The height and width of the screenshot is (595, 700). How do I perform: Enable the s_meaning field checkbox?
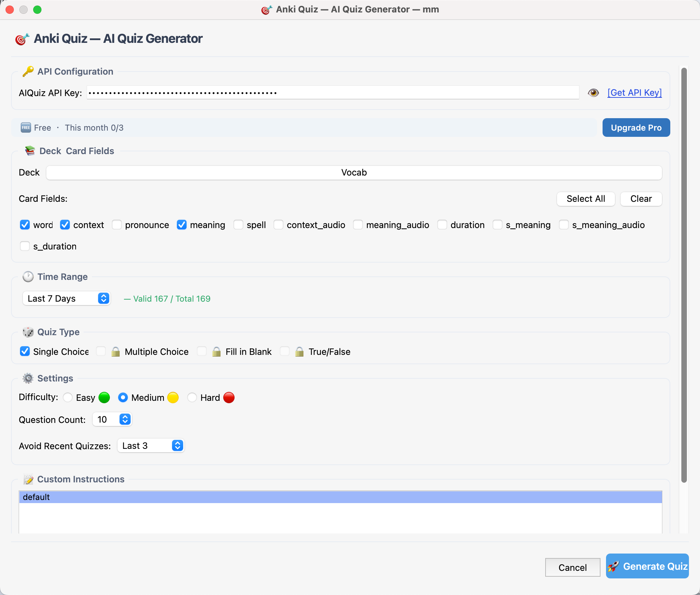[x=498, y=225]
